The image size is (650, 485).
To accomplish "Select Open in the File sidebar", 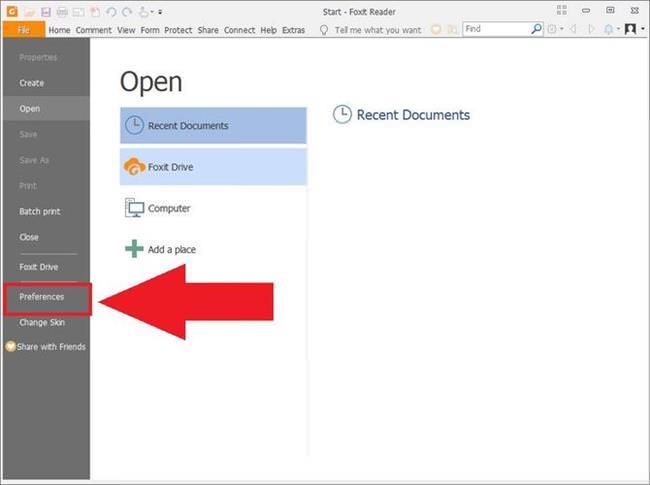I will [46, 109].
